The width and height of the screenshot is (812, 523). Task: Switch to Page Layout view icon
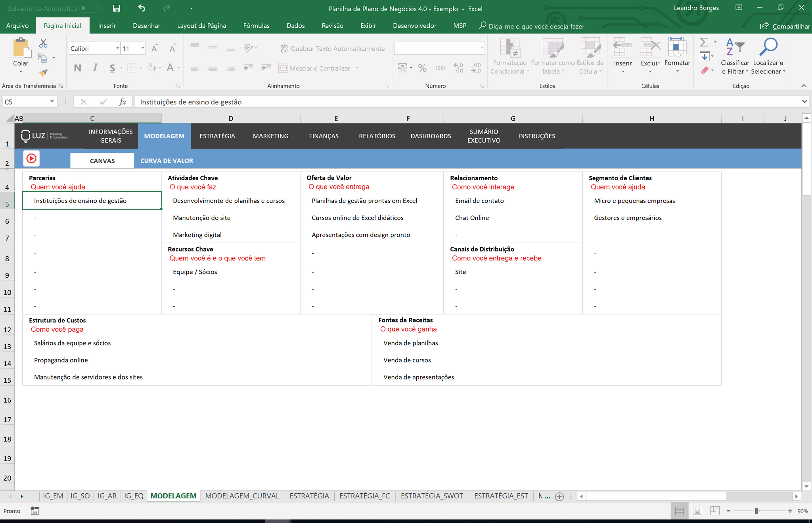point(697,511)
